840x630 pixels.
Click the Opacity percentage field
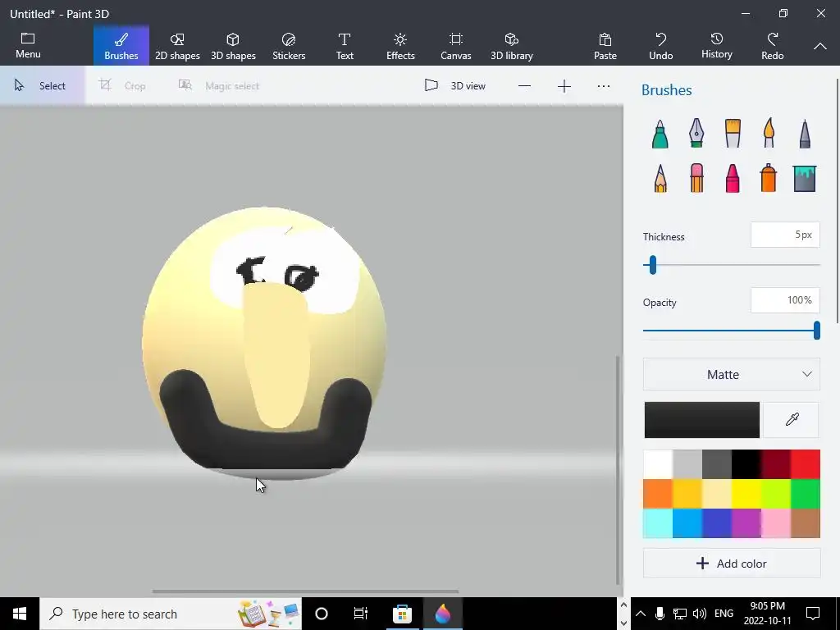[785, 300]
